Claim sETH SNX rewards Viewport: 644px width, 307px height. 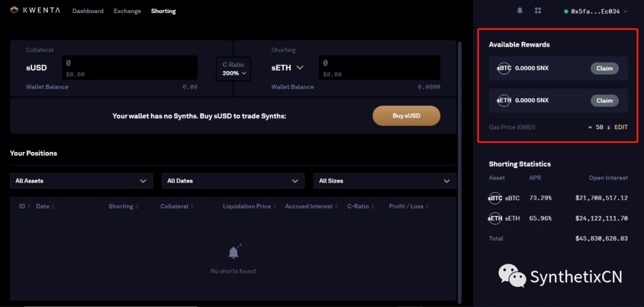[604, 101]
